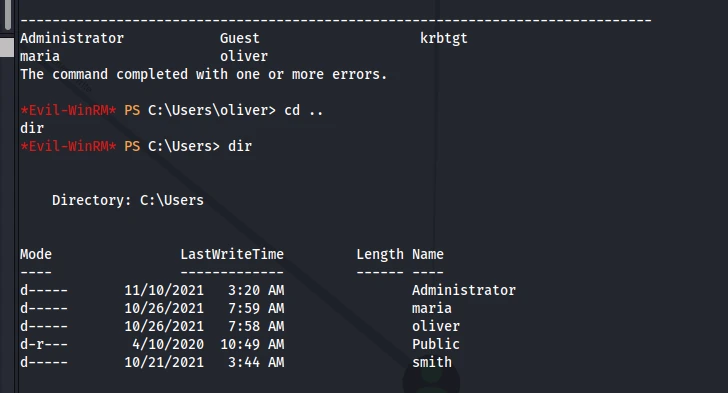Click the krbtgt username in output
Viewport: 728px width, 393px height.
click(x=444, y=39)
